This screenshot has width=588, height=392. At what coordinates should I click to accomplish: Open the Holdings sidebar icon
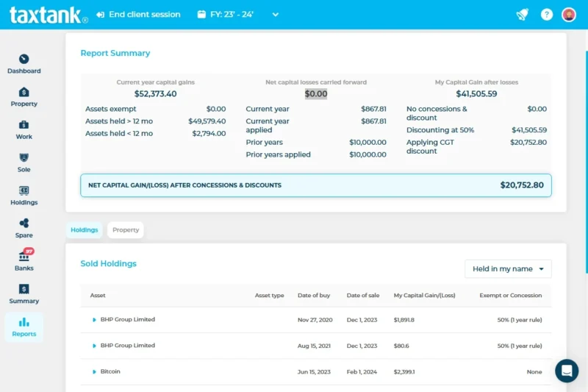click(24, 190)
